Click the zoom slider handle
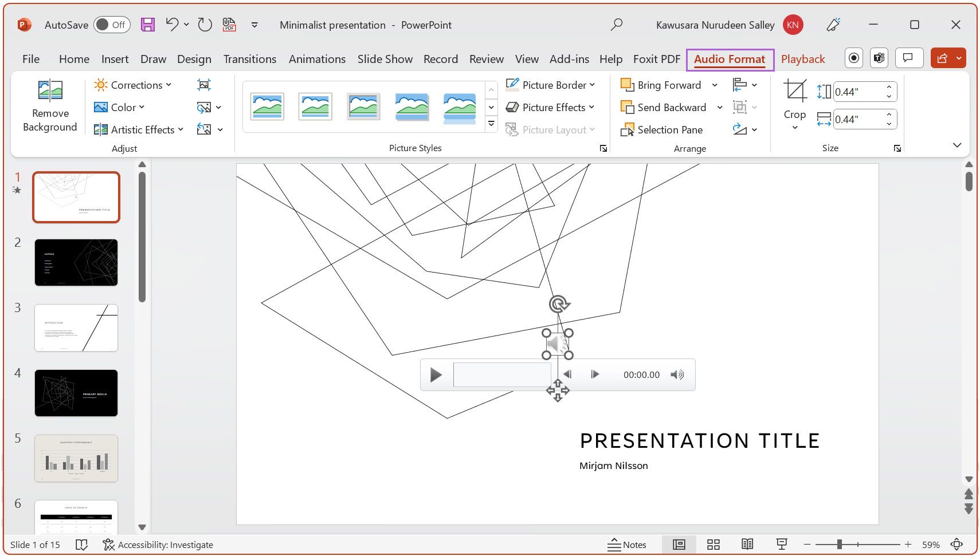980x556 pixels. tap(839, 545)
